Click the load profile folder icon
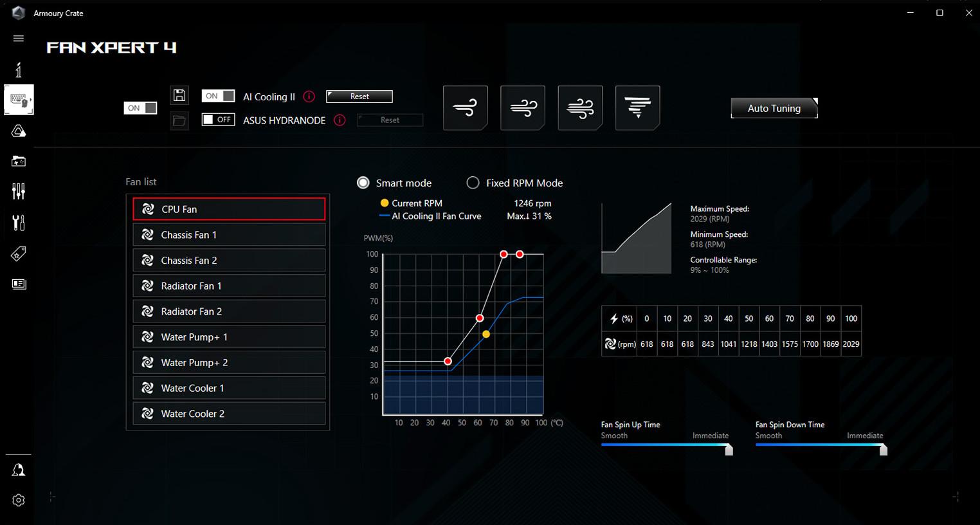This screenshot has height=525, width=980. tap(179, 120)
